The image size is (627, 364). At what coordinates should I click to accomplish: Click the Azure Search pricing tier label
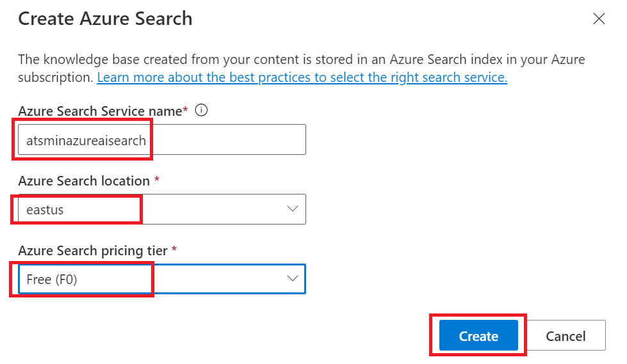(x=93, y=251)
